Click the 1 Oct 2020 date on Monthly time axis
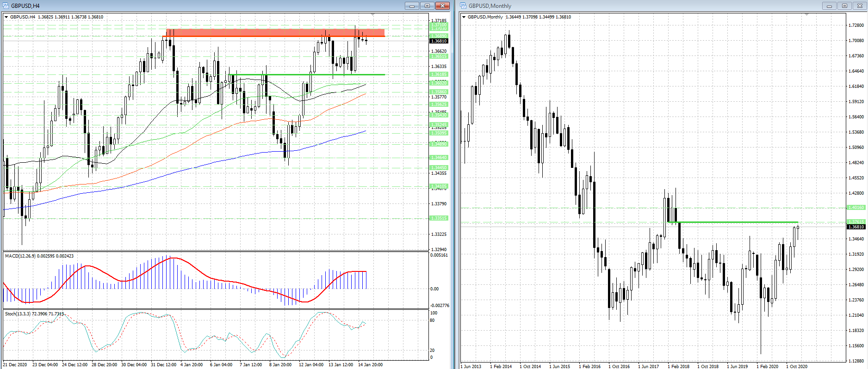Viewport: 868px width, 369px height. coord(797,367)
